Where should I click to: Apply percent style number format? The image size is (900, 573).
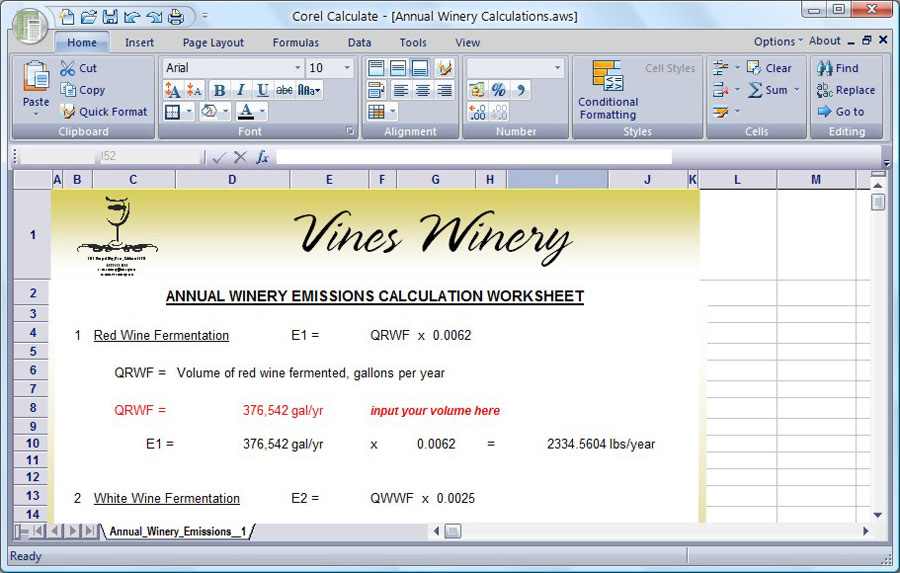point(498,90)
